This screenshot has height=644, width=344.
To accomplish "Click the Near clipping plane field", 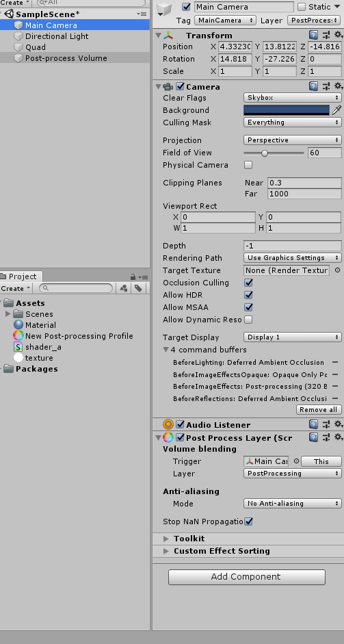I will pyautogui.click(x=304, y=183).
